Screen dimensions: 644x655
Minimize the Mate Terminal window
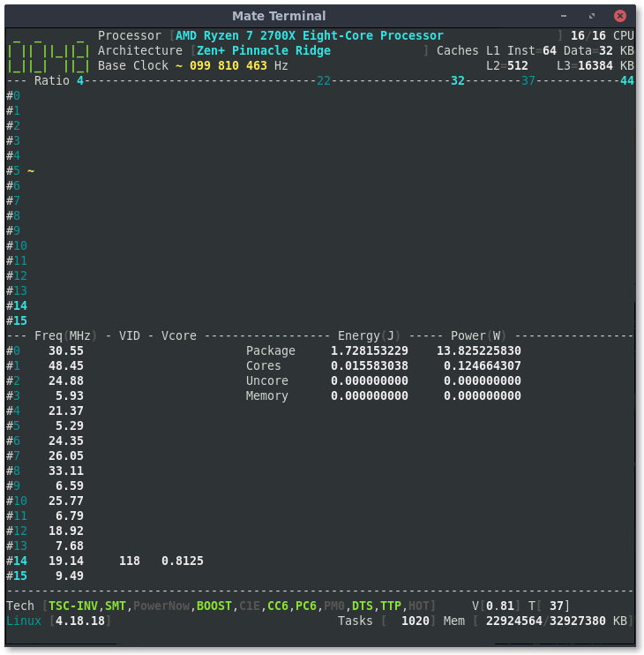(564, 16)
